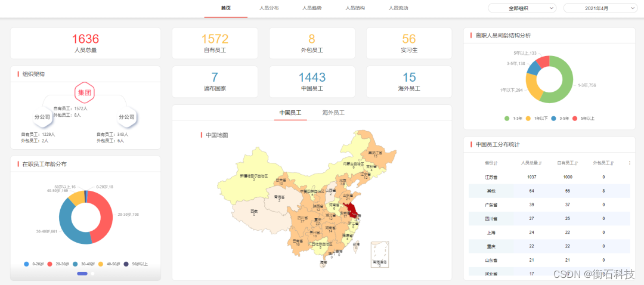Toggle the 40-50岁 legend item

[109, 264]
